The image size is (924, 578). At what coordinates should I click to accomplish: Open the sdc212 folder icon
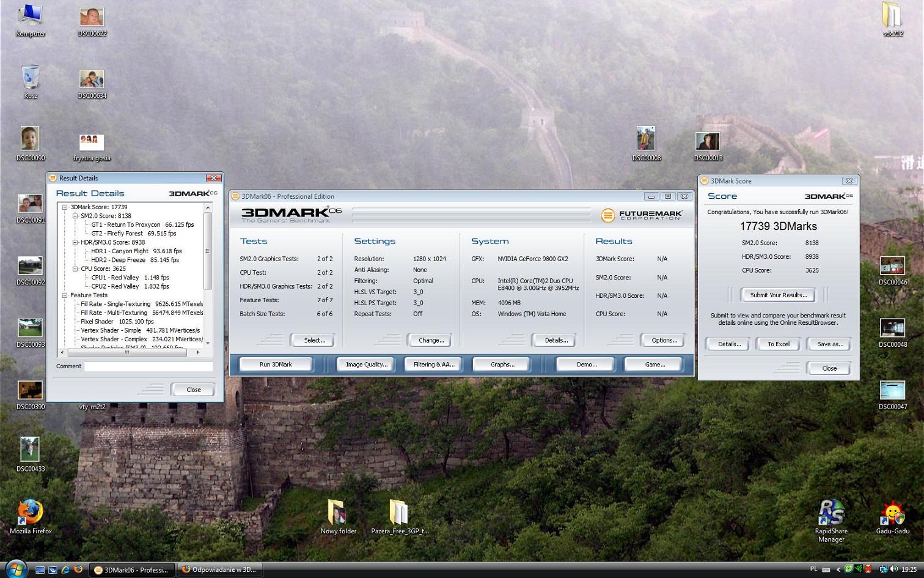coord(893,20)
